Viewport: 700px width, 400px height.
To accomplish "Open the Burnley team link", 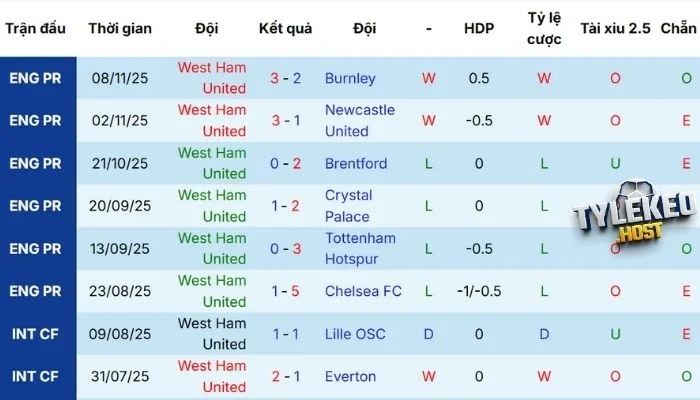I will pos(350,78).
